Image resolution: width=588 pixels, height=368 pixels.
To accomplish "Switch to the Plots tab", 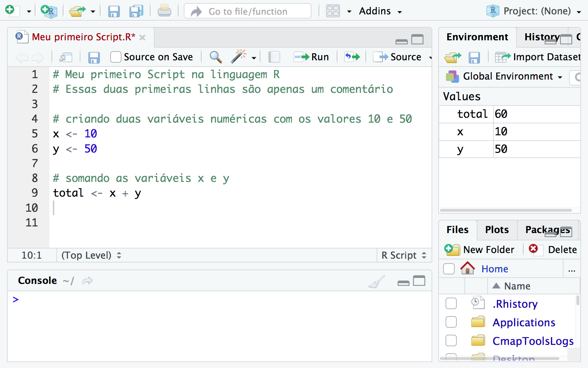I will point(497,230).
